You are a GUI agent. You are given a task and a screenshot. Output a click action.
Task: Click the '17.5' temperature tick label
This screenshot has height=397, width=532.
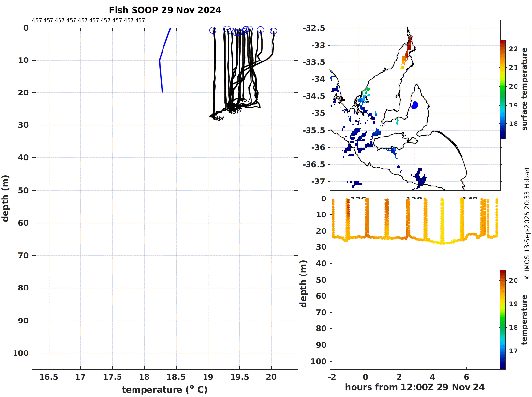pyautogui.click(x=112, y=377)
